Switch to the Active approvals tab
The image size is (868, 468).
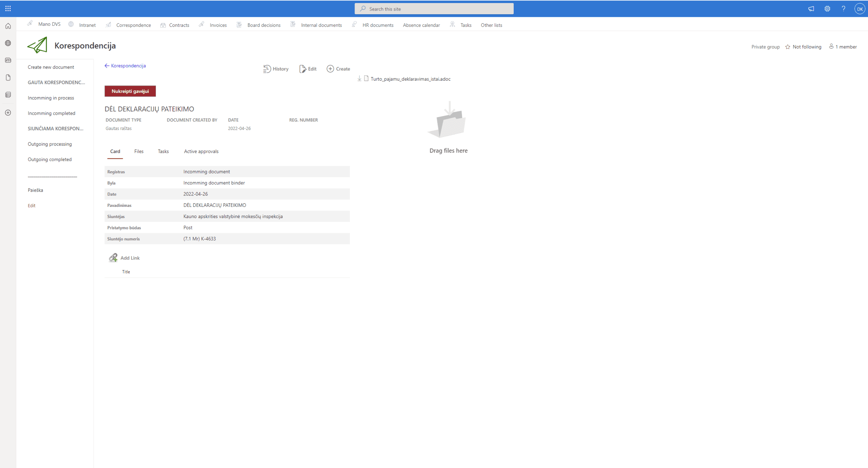click(x=201, y=151)
